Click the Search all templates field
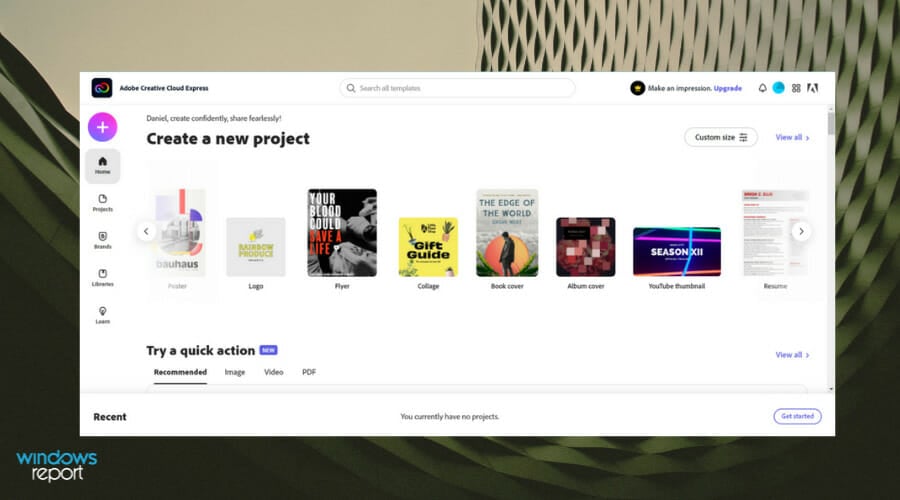This screenshot has width=900, height=500. click(x=457, y=88)
